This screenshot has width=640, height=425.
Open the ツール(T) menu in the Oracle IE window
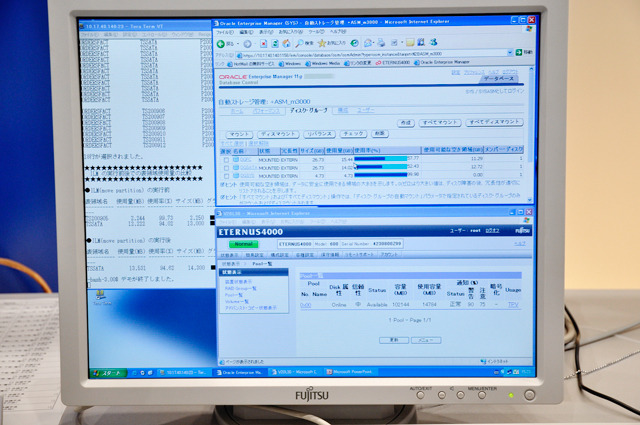pos(317,31)
